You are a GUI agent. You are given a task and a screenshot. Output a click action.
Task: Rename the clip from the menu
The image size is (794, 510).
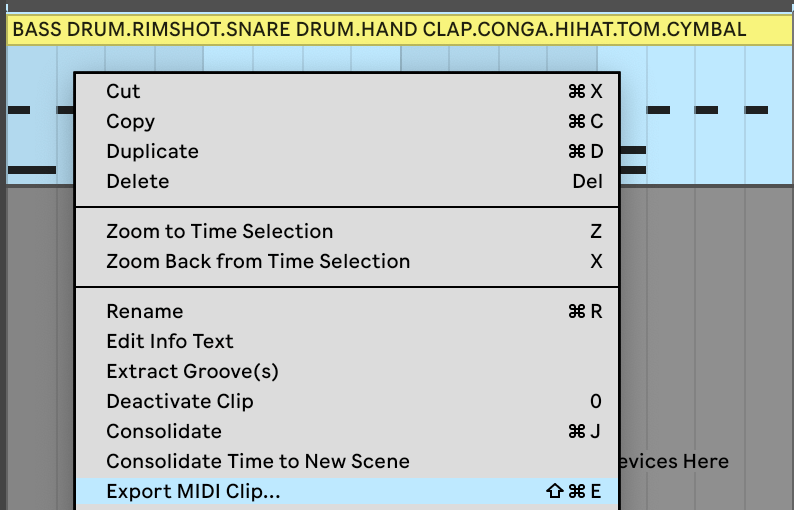[x=145, y=311]
